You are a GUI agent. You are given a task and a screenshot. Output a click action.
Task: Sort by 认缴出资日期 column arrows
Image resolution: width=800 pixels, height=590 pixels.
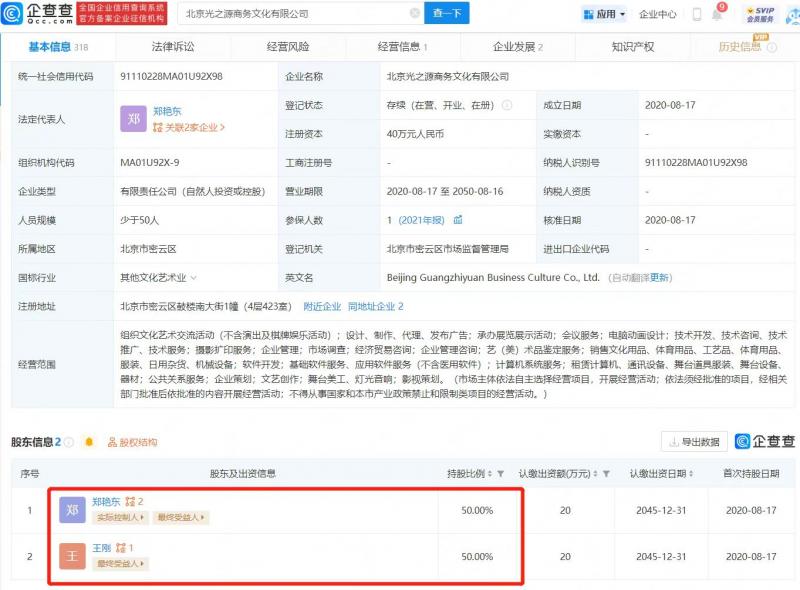[691, 474]
